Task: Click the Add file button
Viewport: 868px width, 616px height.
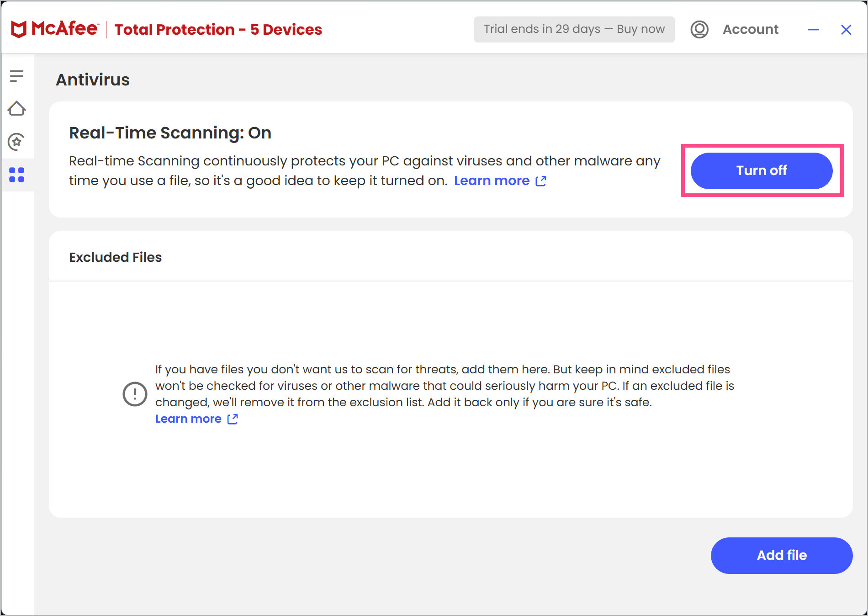Action: (781, 555)
